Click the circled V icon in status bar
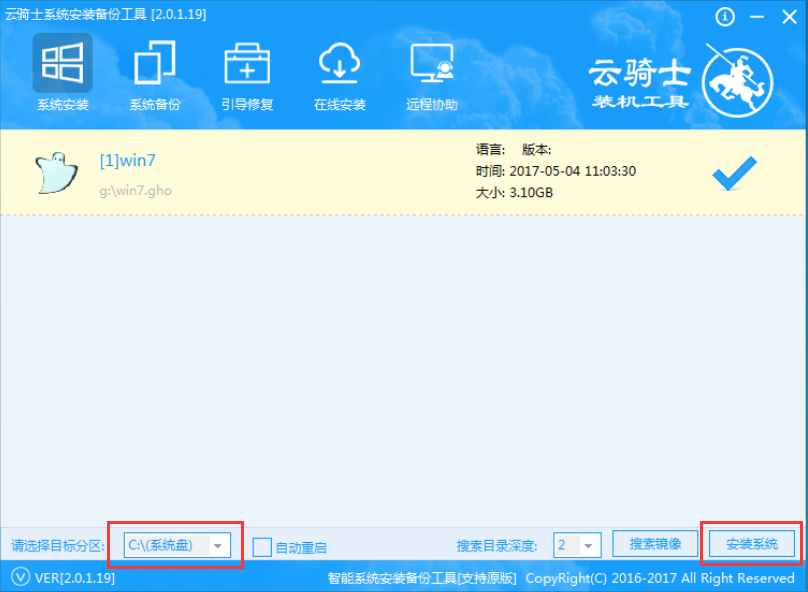The height and width of the screenshot is (592, 808). pos(19,578)
